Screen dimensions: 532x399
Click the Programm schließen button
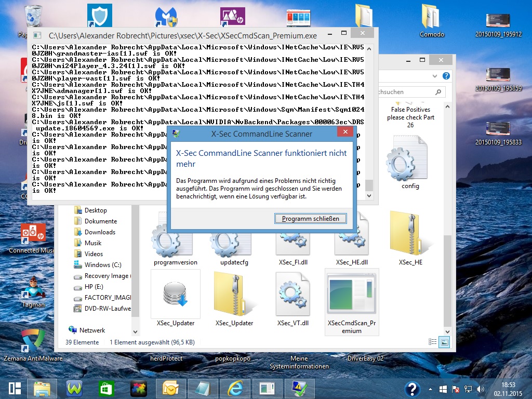click(311, 219)
